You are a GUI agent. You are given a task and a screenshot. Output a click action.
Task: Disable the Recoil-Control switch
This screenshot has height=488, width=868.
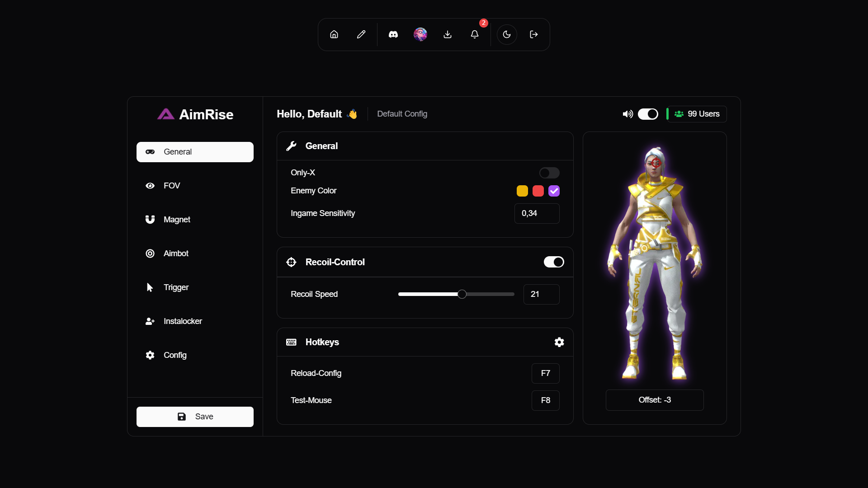pyautogui.click(x=554, y=262)
